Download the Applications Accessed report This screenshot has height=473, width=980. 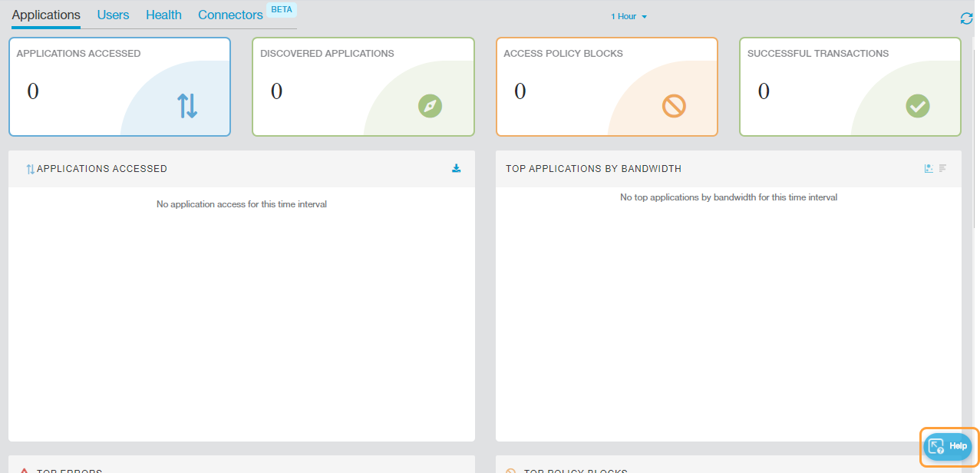(x=456, y=169)
